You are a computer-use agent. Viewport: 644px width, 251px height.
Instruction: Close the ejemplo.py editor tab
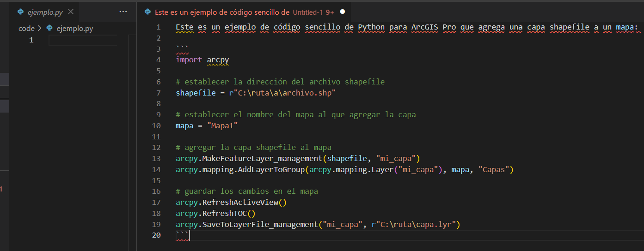click(71, 12)
